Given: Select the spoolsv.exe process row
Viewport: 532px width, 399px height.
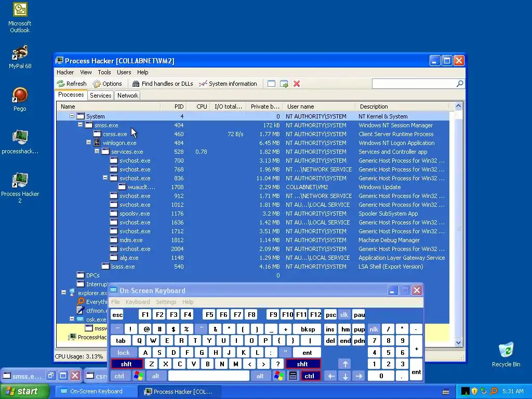Looking at the screenshot, I should click(253, 214).
